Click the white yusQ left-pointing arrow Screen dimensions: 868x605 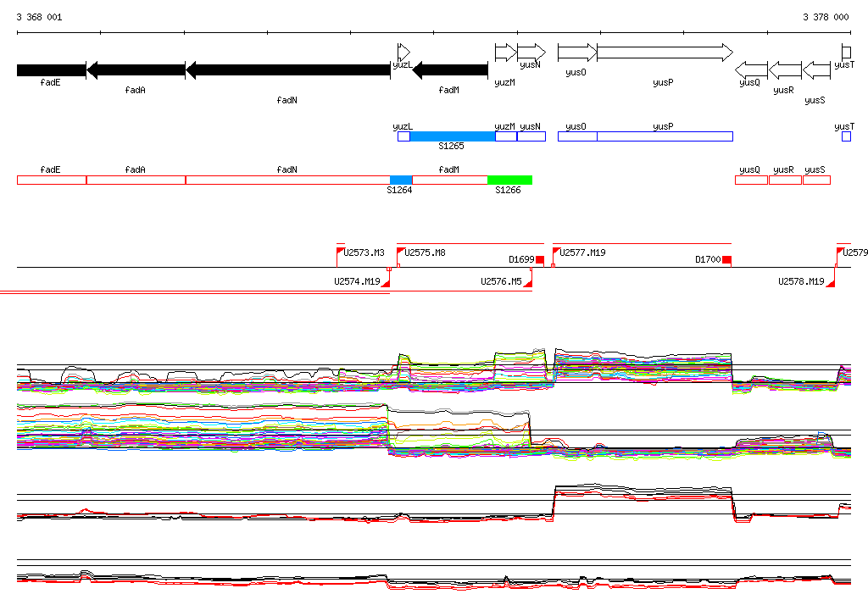751,70
